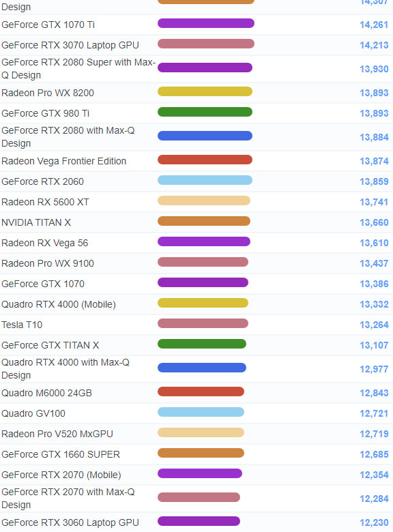Click GeForce GTX 980 Ti's score 13,893

[374, 113]
